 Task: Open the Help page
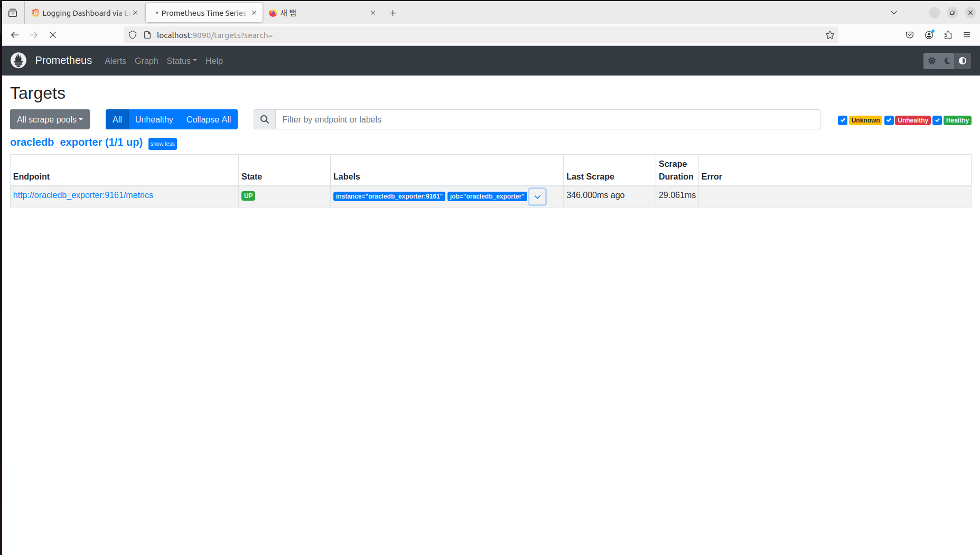coord(214,61)
